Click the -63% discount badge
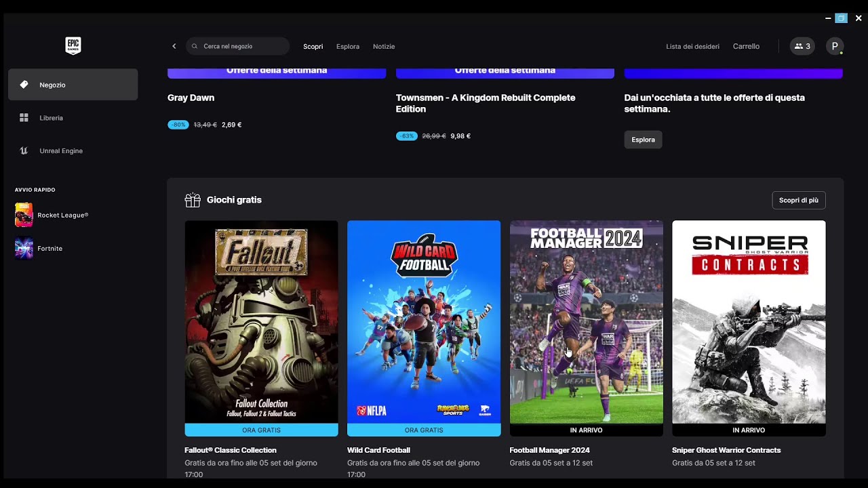868x488 pixels. coord(406,136)
